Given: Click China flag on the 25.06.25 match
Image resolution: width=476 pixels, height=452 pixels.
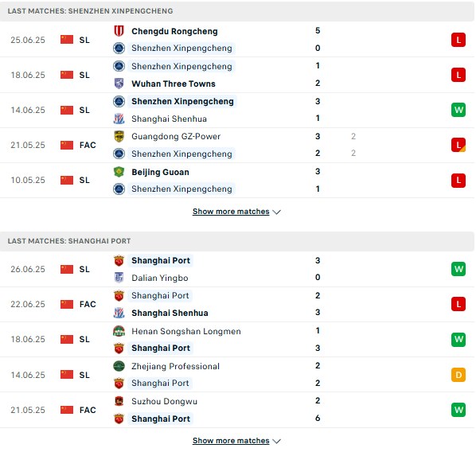Looking at the screenshot, I should pyautogui.click(x=67, y=40).
